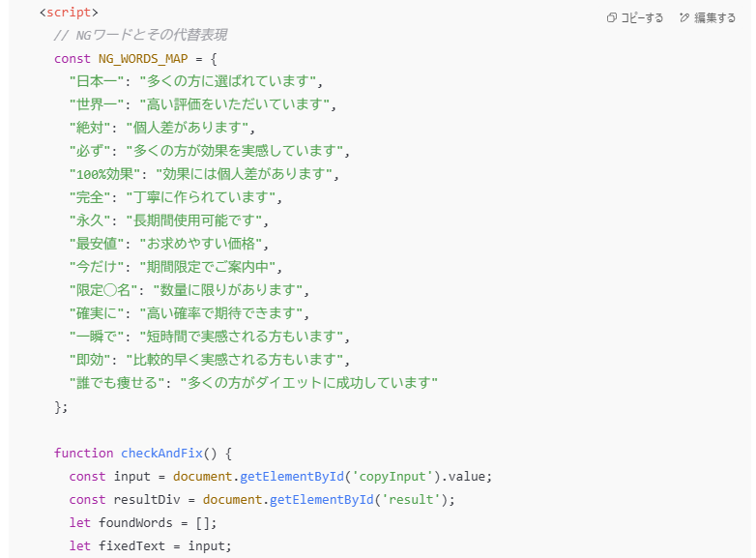
Task: Click the function keyword
Action: 83,453
